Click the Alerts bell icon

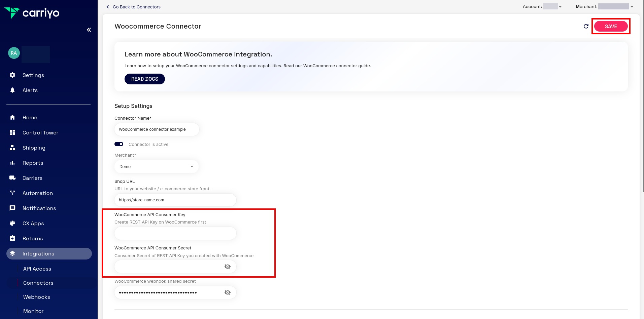[12, 90]
